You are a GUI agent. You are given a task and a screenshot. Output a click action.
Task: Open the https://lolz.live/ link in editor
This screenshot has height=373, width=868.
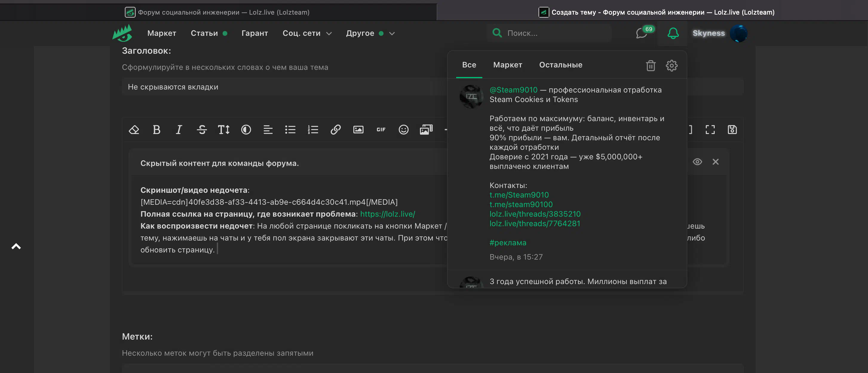point(387,214)
